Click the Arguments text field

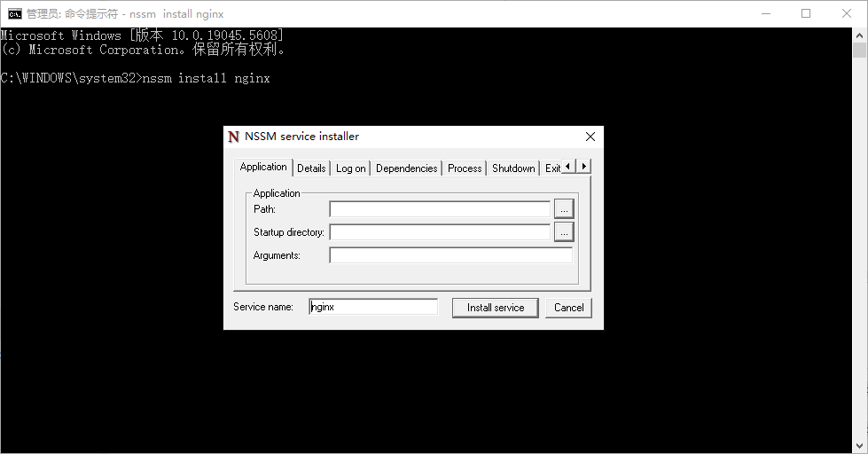(x=451, y=255)
